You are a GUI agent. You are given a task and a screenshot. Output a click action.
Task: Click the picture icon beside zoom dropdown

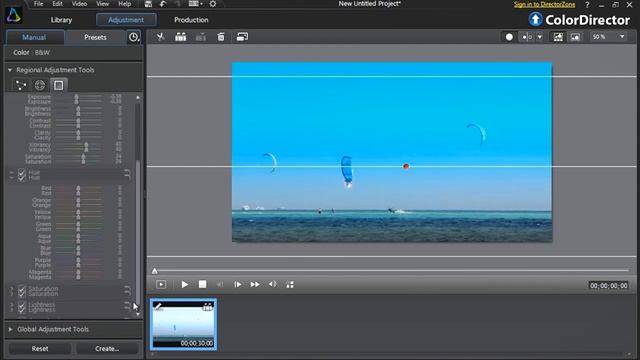[x=576, y=37]
